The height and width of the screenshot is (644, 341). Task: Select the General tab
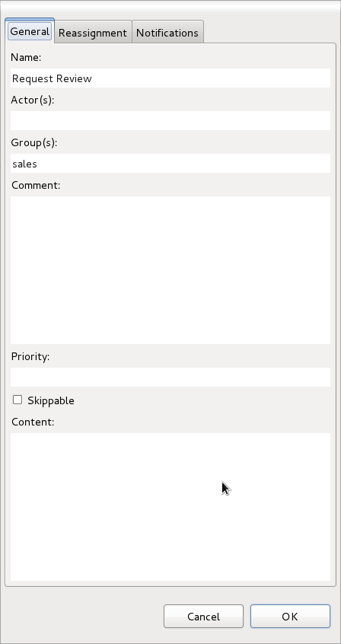30,31
